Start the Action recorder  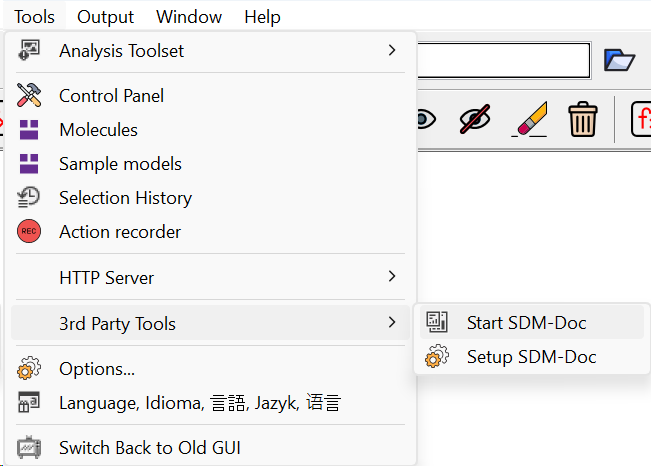click(210, 232)
